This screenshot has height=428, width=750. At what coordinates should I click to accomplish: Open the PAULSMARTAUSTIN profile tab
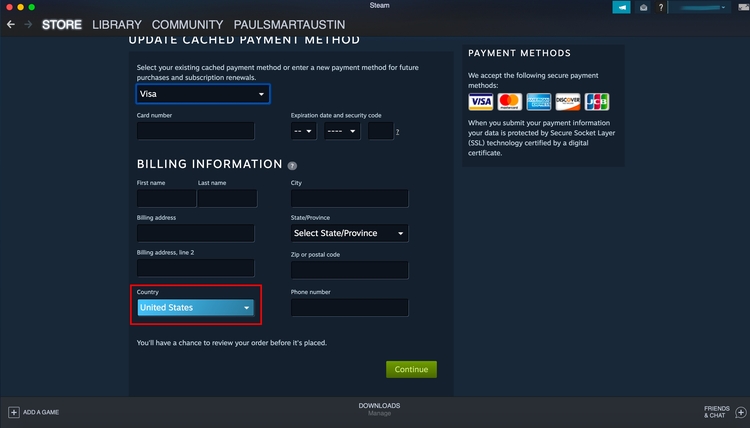pos(289,24)
